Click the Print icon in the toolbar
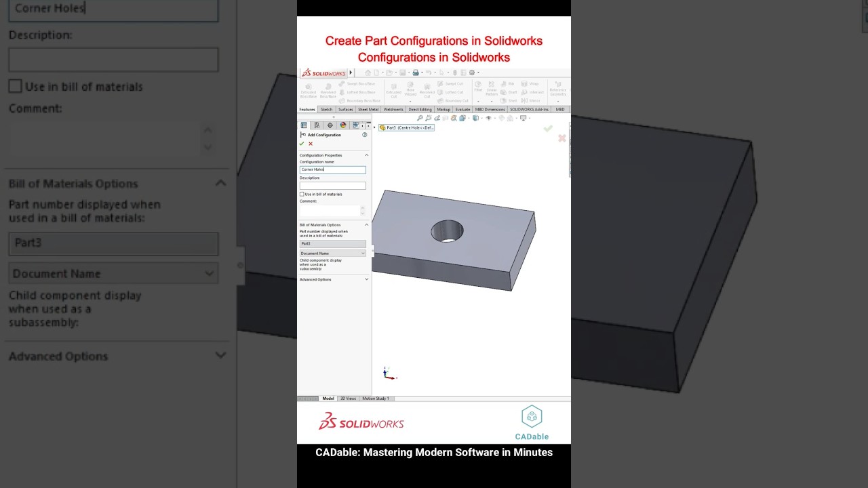 click(416, 73)
